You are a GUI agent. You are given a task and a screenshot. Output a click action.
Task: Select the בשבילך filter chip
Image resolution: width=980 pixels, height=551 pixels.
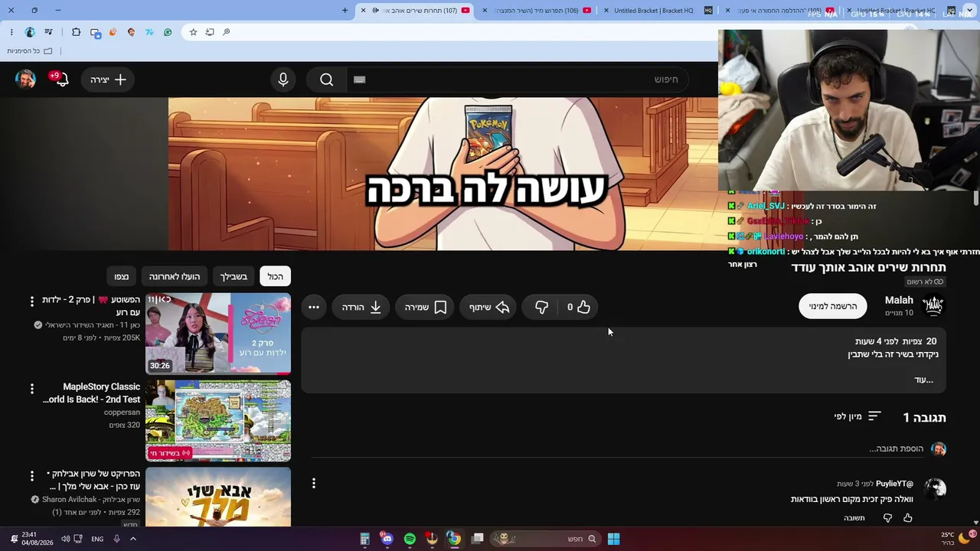[234, 276]
